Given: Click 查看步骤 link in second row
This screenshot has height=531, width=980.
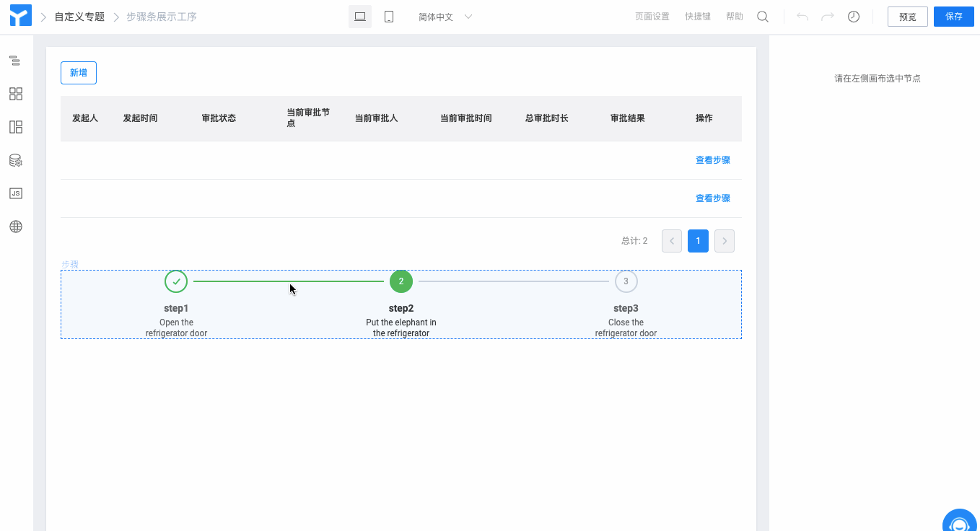Looking at the screenshot, I should point(713,198).
